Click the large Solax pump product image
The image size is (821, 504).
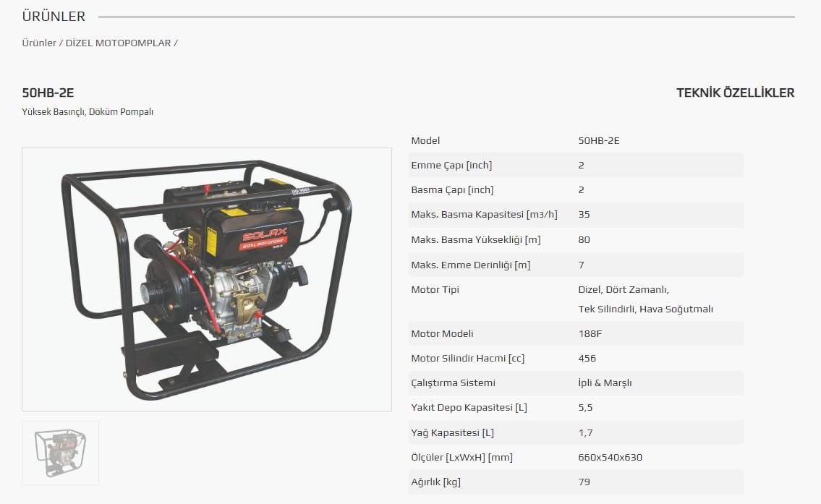tap(207, 279)
